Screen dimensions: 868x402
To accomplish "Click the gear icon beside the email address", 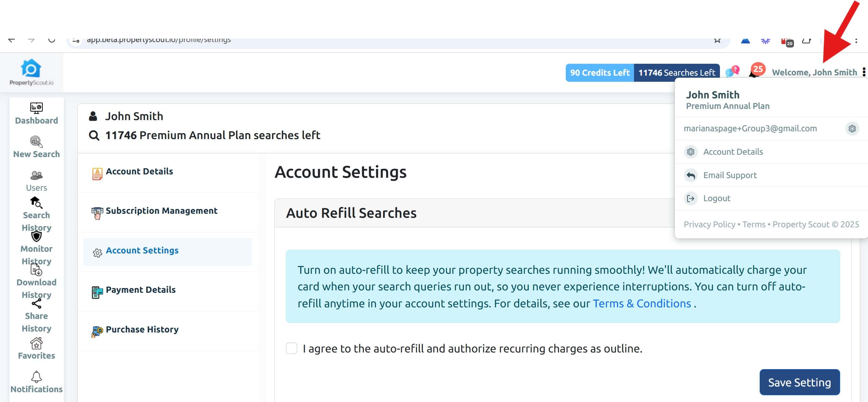I will (852, 129).
